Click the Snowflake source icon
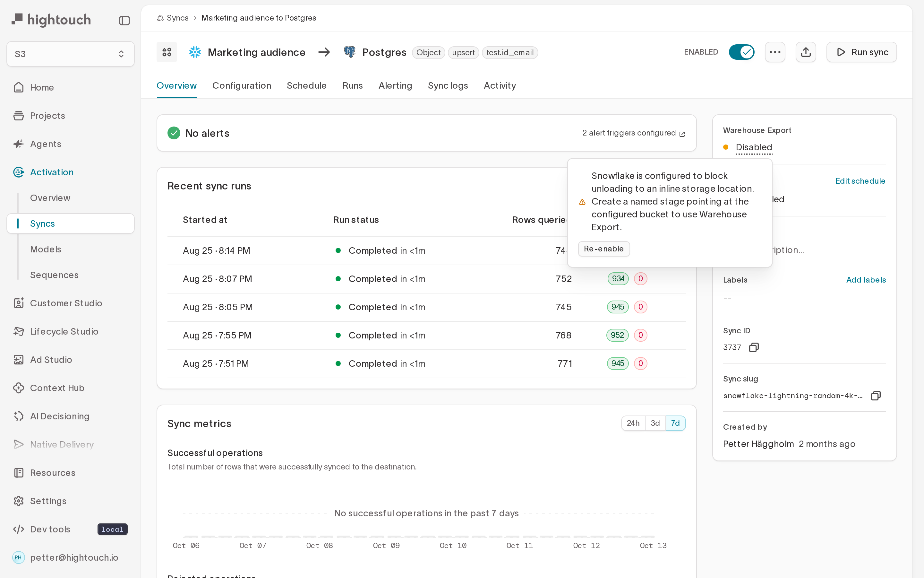The height and width of the screenshot is (578, 924). pyautogui.click(x=195, y=52)
